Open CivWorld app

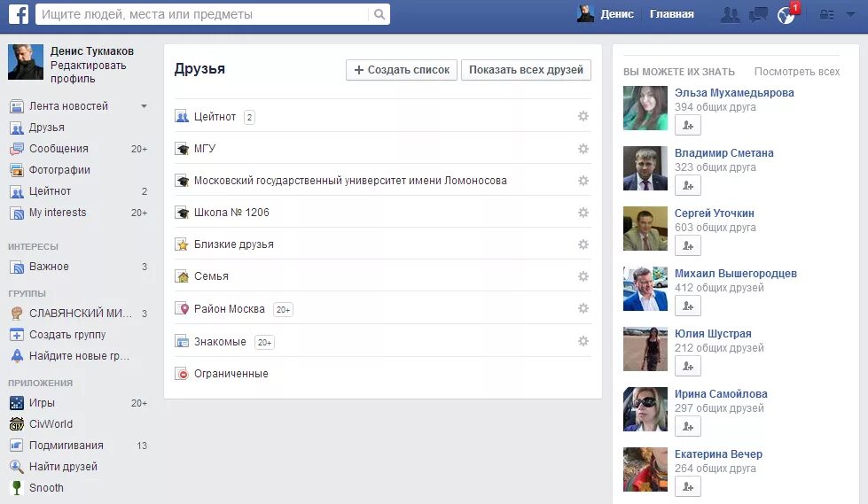click(51, 423)
